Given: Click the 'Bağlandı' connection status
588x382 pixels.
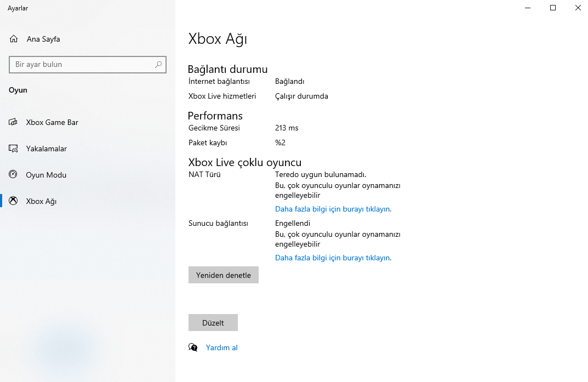Looking at the screenshot, I should [x=289, y=81].
